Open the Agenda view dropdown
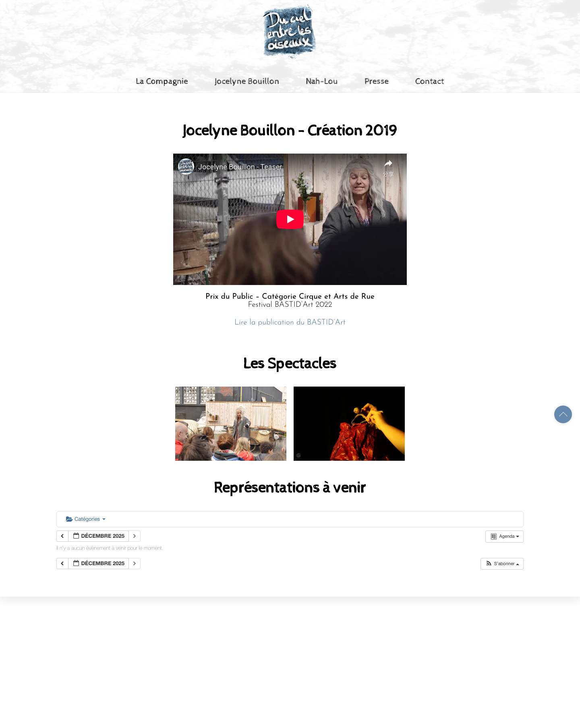The image size is (580, 728). [x=504, y=537]
